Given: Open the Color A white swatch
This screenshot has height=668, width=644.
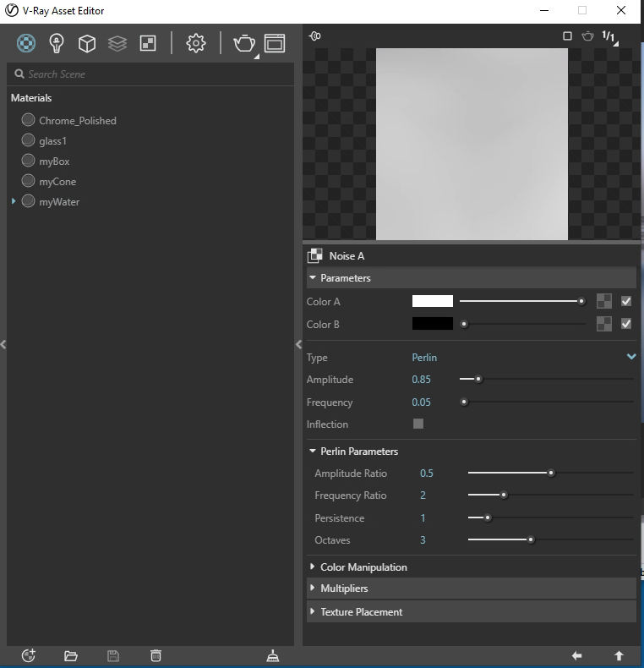Looking at the screenshot, I should [433, 301].
